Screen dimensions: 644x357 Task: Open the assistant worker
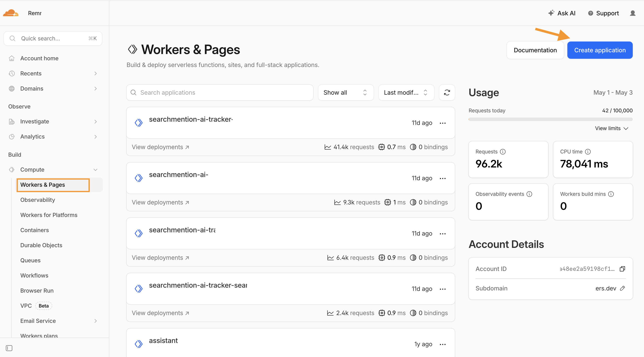click(163, 341)
